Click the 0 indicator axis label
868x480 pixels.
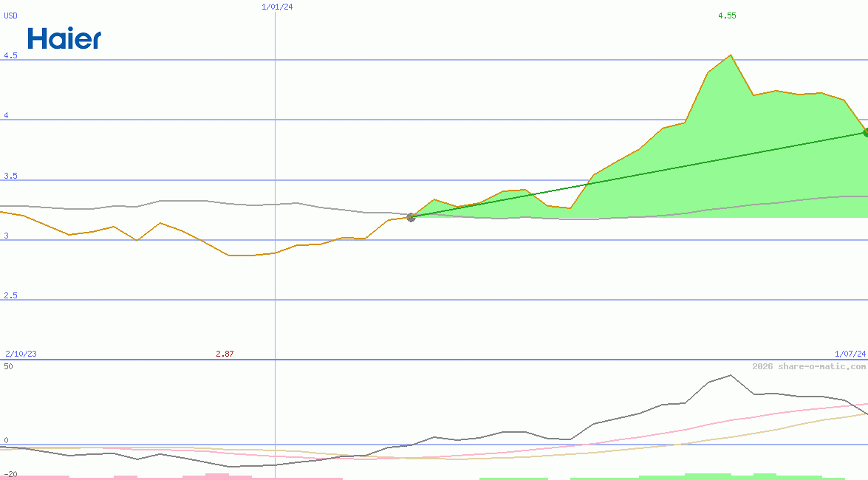(6, 440)
